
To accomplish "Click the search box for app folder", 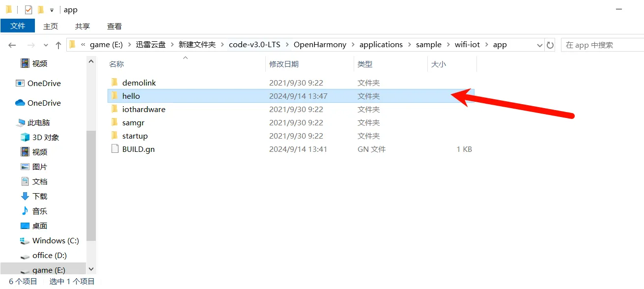I will [x=602, y=45].
